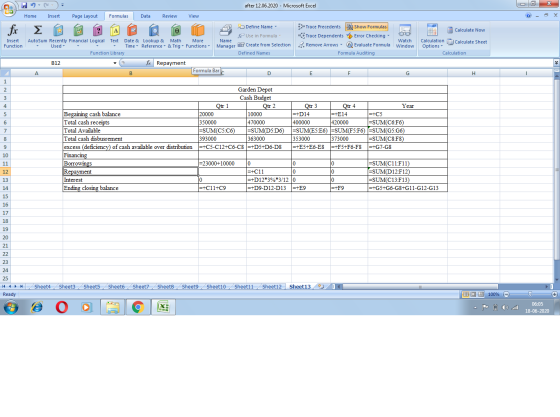Open Math & Trig functions
This screenshot has height=417, width=560.
pyautogui.click(x=175, y=36)
